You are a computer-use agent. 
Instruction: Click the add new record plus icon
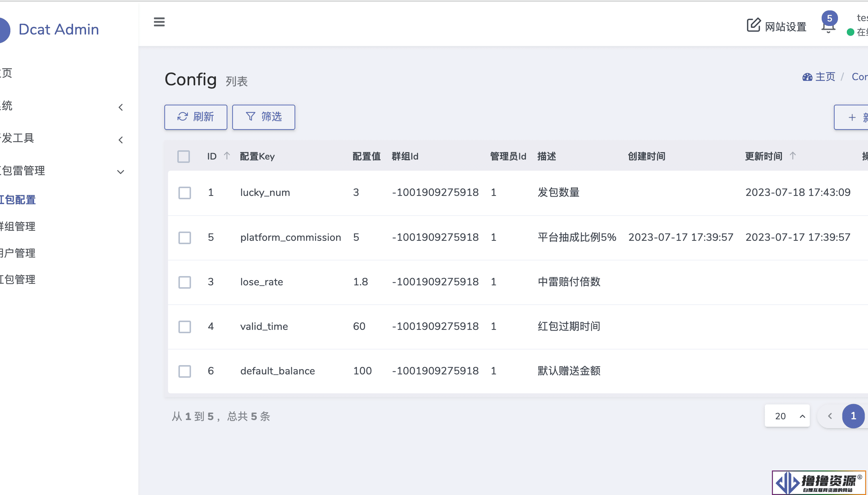[x=852, y=117]
